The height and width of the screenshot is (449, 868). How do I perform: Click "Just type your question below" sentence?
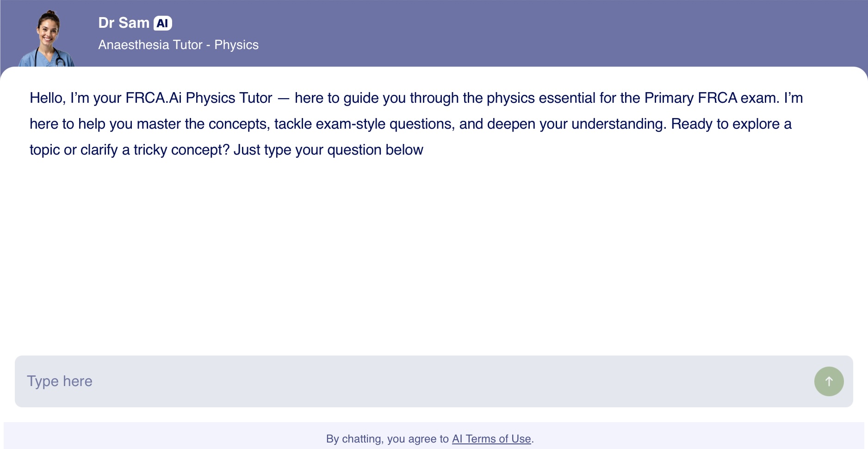tap(328, 150)
